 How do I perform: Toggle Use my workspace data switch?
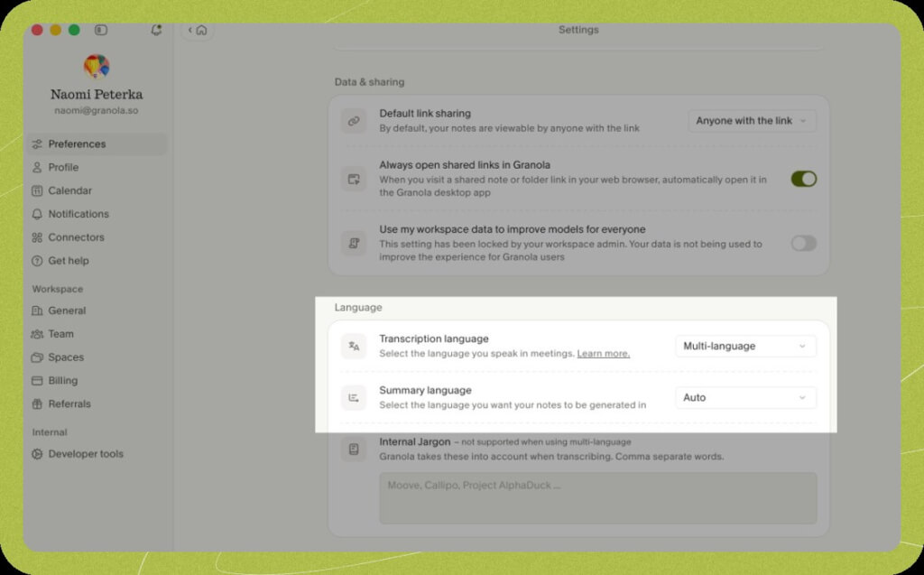pyautogui.click(x=804, y=243)
